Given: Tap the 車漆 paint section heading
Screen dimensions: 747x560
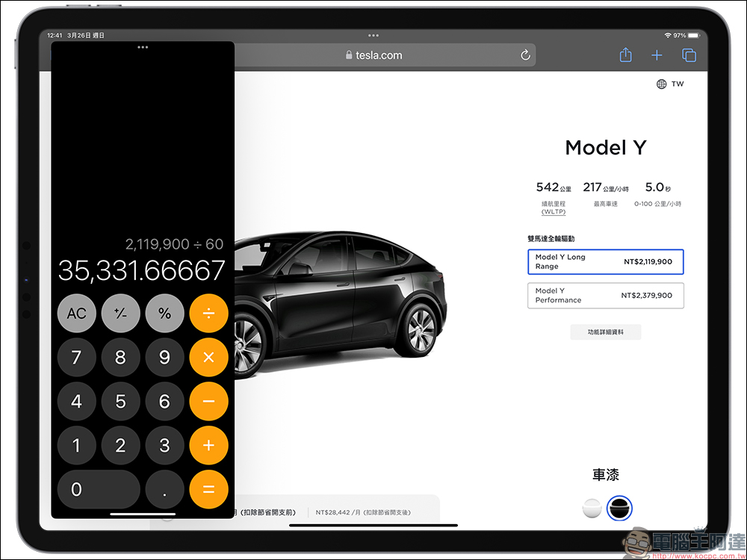Looking at the screenshot, I should pos(606,475).
